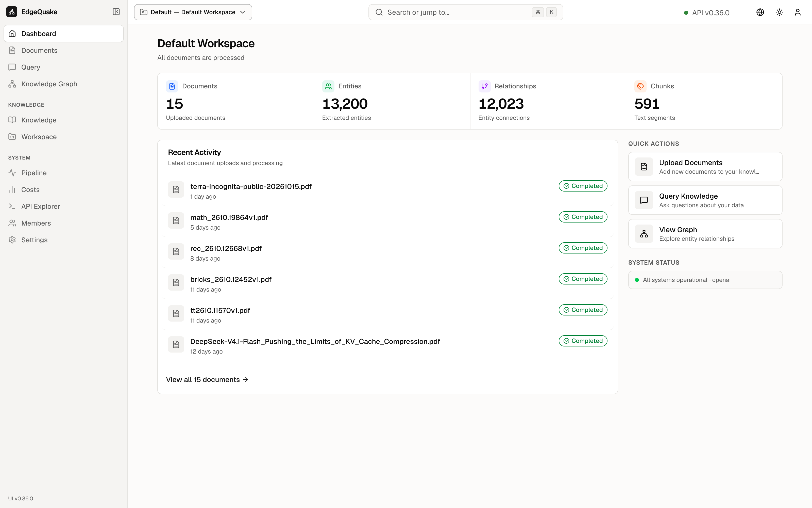
Task: Open Knowledge page in sidebar
Action: [64, 120]
